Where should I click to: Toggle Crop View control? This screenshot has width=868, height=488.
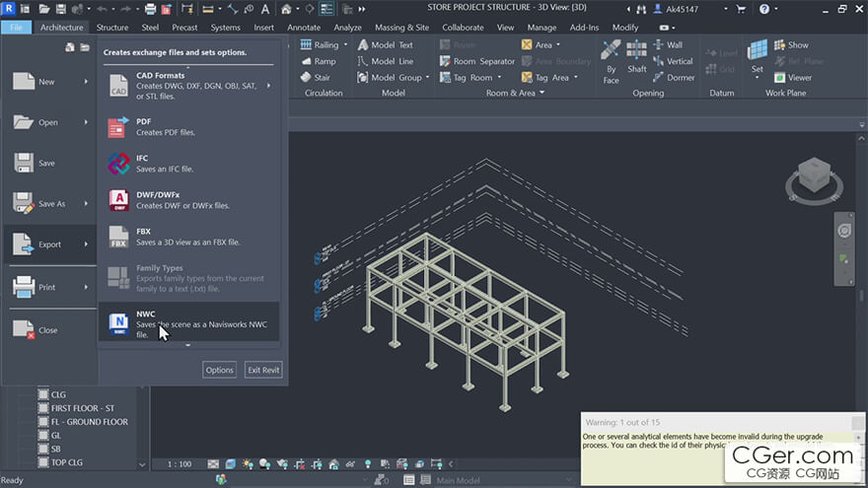(x=300, y=464)
